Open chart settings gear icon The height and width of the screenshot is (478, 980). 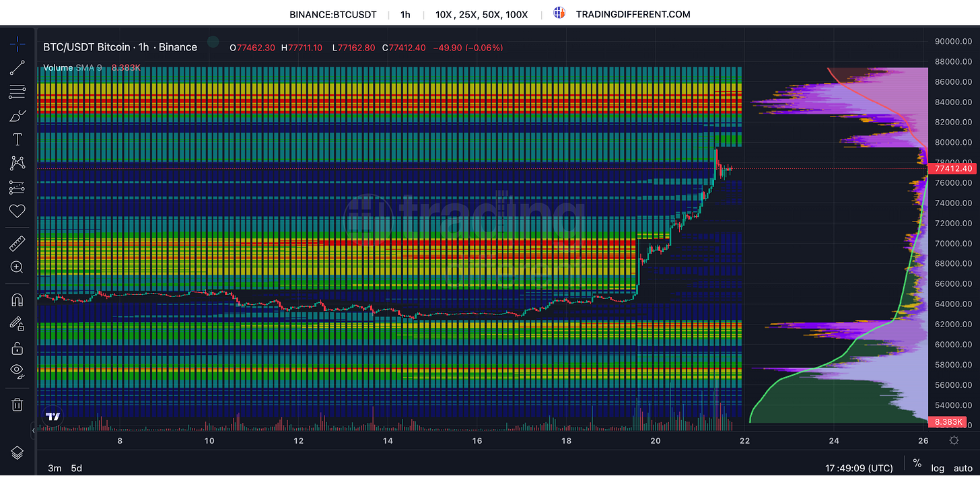click(x=954, y=440)
